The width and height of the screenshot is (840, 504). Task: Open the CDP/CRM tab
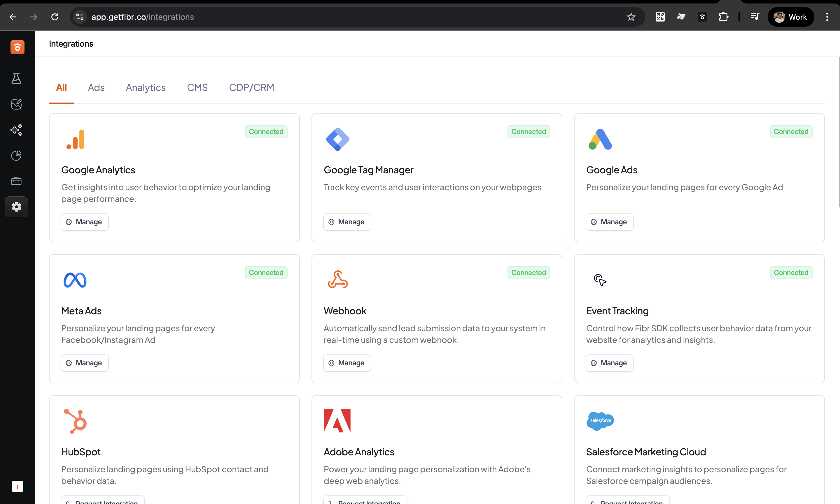pos(251,88)
